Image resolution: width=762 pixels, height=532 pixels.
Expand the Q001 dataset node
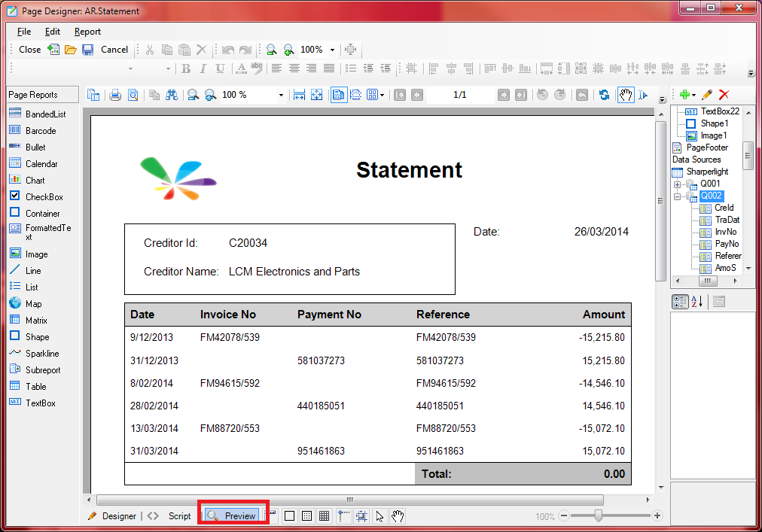[677, 184]
